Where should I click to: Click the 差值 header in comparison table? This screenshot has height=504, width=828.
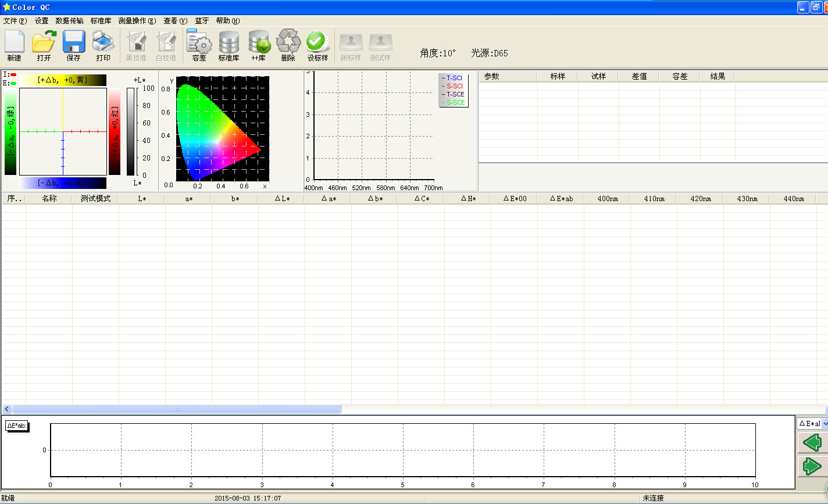coord(639,76)
